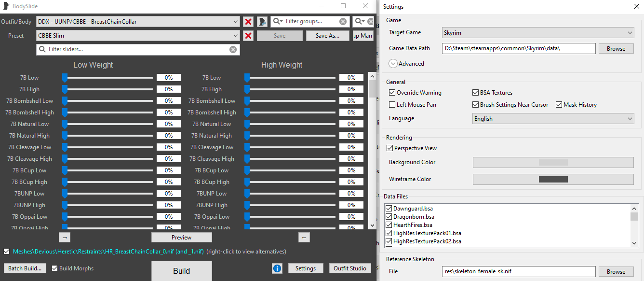
Task: Open the Filter groups search magnifier menu
Action: [x=278, y=22]
